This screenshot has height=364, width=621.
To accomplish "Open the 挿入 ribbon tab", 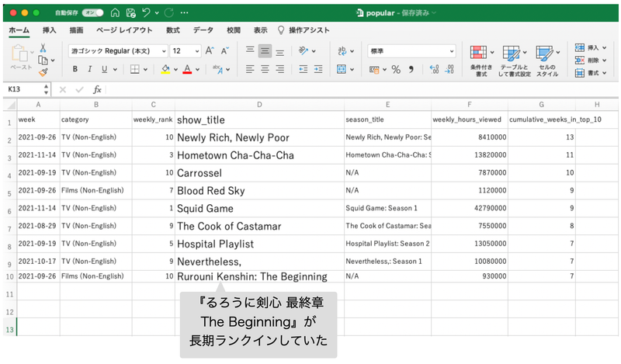I will 50,30.
